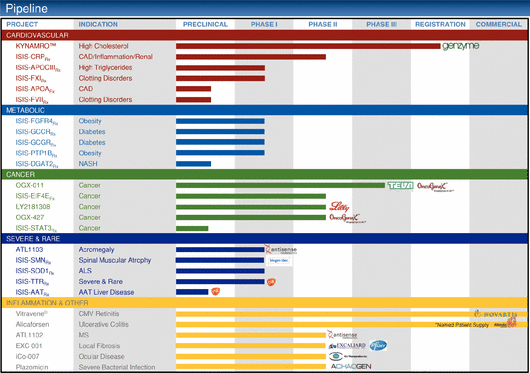
Task: Click the ATL1103 project name
Action: pos(29,249)
